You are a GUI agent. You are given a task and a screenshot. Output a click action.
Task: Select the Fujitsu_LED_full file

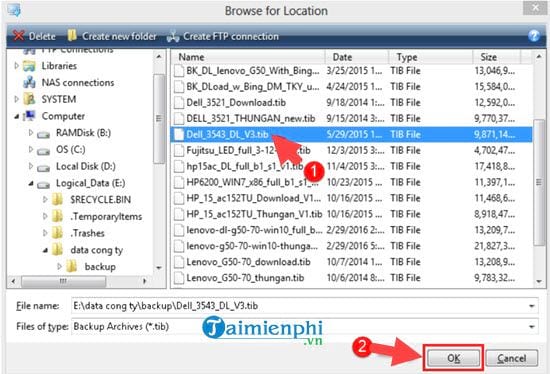pos(352,151)
